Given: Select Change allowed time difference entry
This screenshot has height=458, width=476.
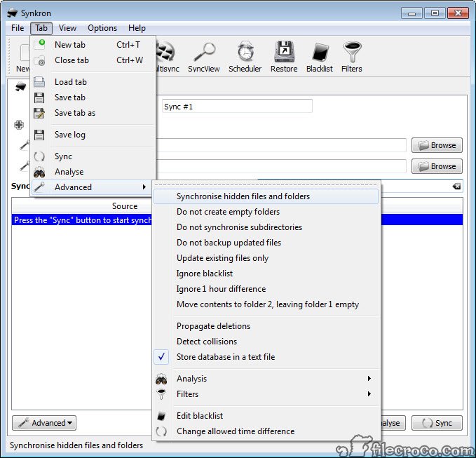Looking at the screenshot, I should 266,431.
